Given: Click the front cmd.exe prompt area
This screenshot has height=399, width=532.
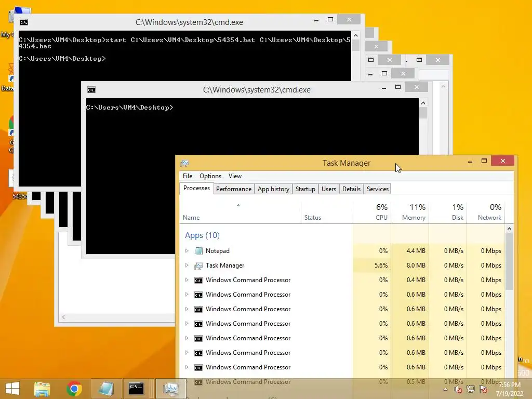Looking at the screenshot, I should (x=252, y=176).
